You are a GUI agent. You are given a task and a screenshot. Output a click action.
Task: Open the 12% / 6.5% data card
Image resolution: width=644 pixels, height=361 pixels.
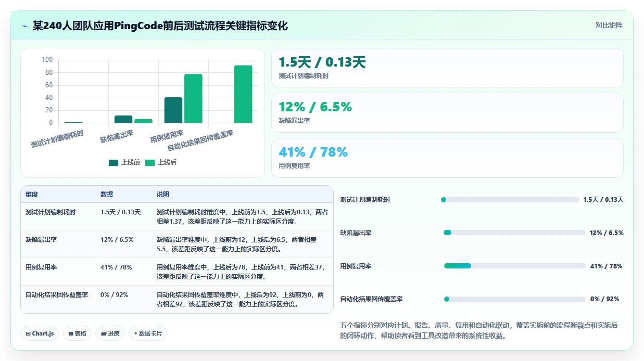447,113
